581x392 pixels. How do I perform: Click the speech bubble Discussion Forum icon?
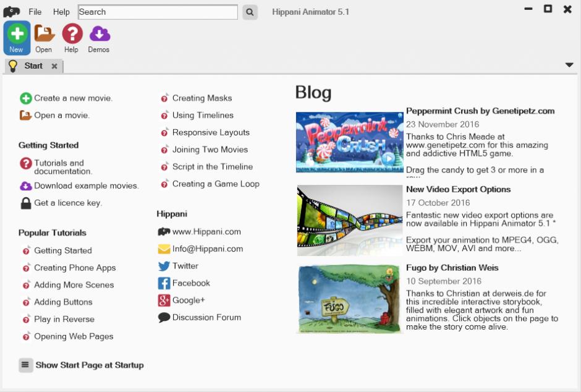pyautogui.click(x=164, y=318)
